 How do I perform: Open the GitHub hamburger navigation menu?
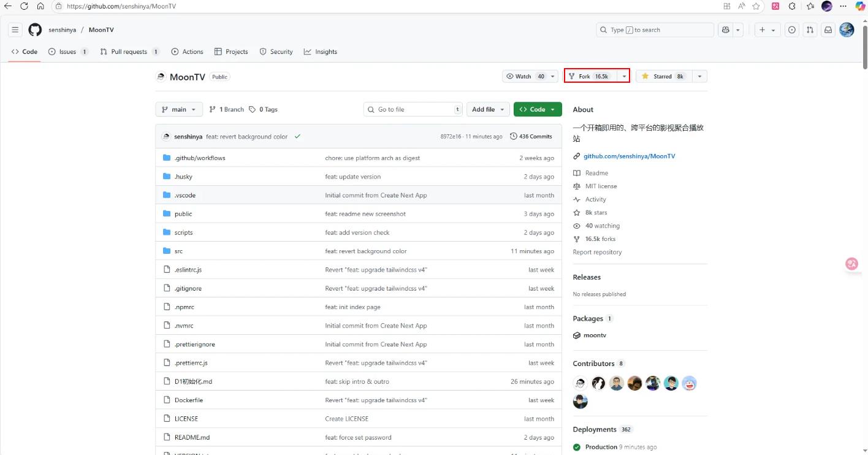click(15, 30)
